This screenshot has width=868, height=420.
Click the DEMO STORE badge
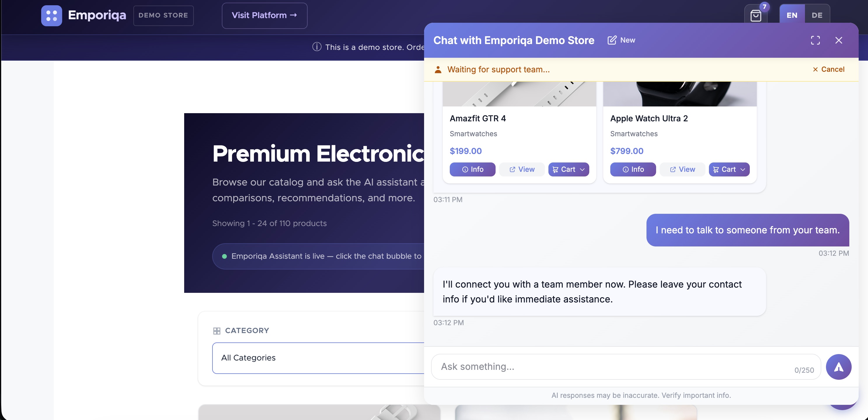(x=163, y=15)
